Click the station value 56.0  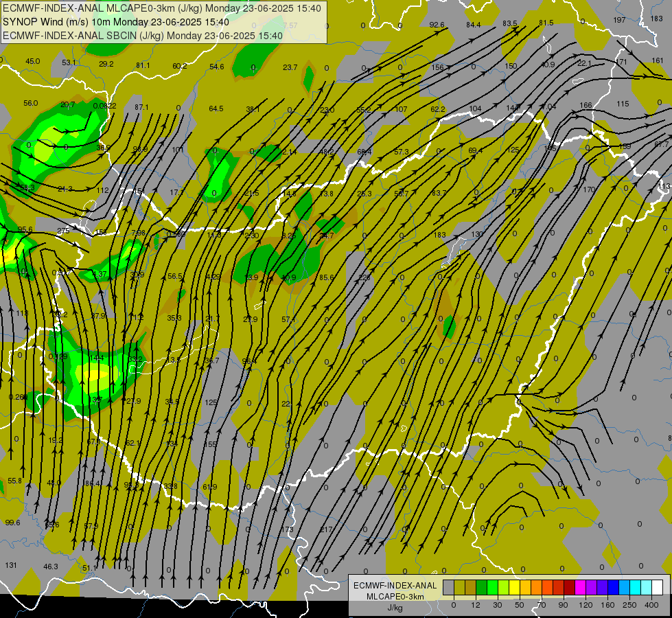point(30,103)
